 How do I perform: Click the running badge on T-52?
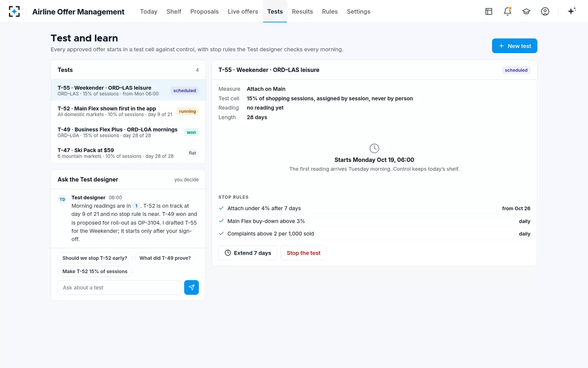click(x=187, y=111)
